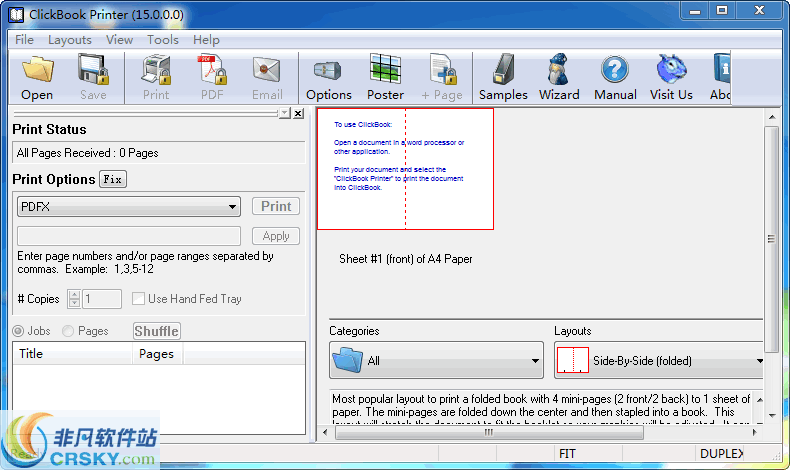Viewport: 790px width, 470px height.
Task: Click the sheet preview thumbnail
Action: (406, 169)
